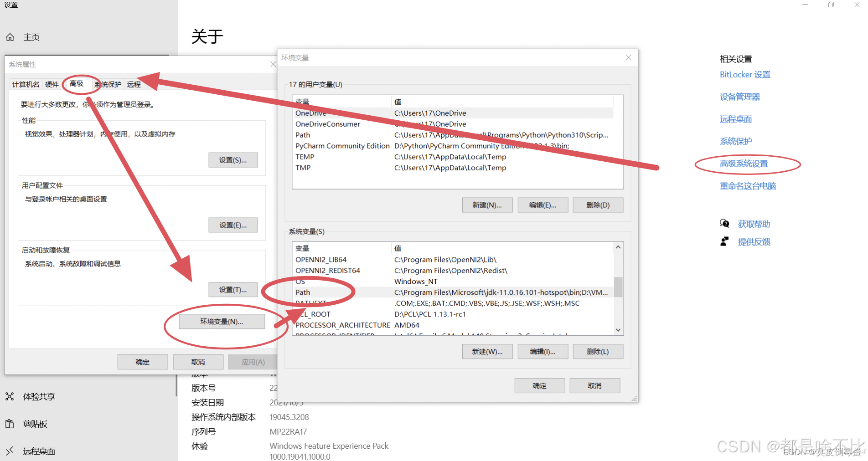Go to 主页 in Settings sidebar
This screenshot has width=868, height=461.
31,37
